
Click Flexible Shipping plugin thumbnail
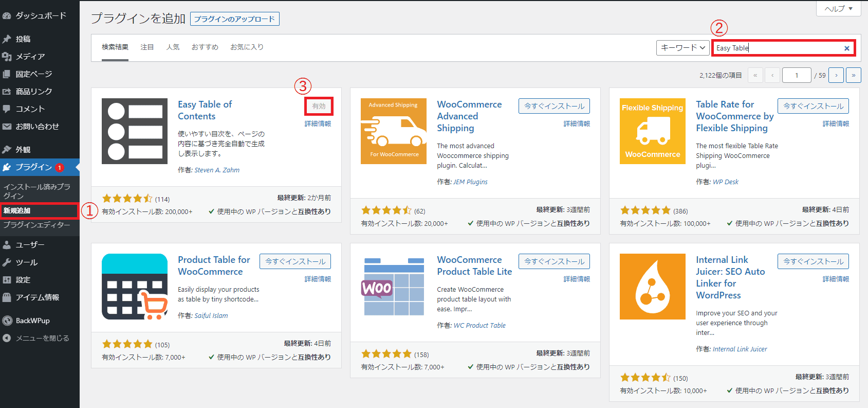tap(653, 131)
